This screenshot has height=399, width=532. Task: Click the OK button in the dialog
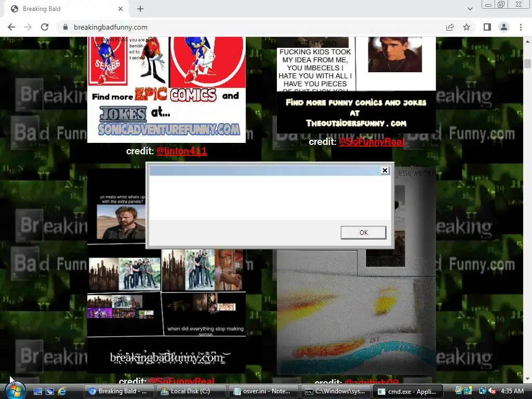coord(363,232)
